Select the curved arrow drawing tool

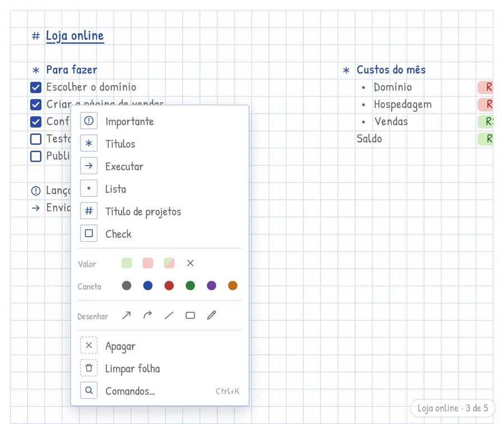pyautogui.click(x=148, y=315)
